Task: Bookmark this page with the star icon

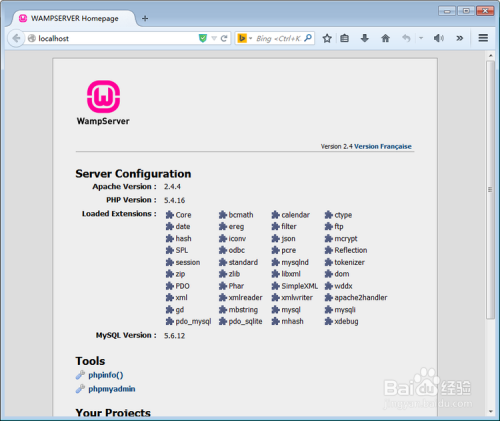Action: [327, 38]
